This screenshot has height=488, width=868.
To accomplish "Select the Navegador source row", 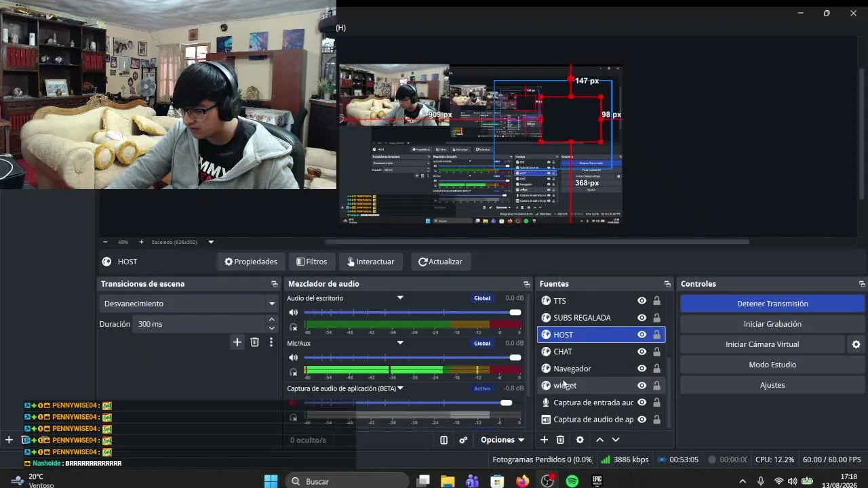I will tap(601, 369).
